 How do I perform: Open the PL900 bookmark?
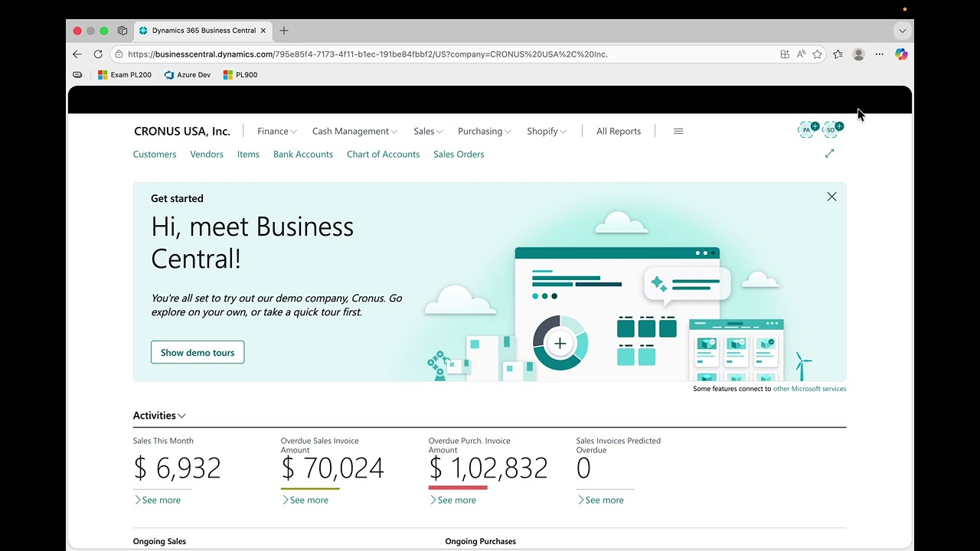(240, 75)
